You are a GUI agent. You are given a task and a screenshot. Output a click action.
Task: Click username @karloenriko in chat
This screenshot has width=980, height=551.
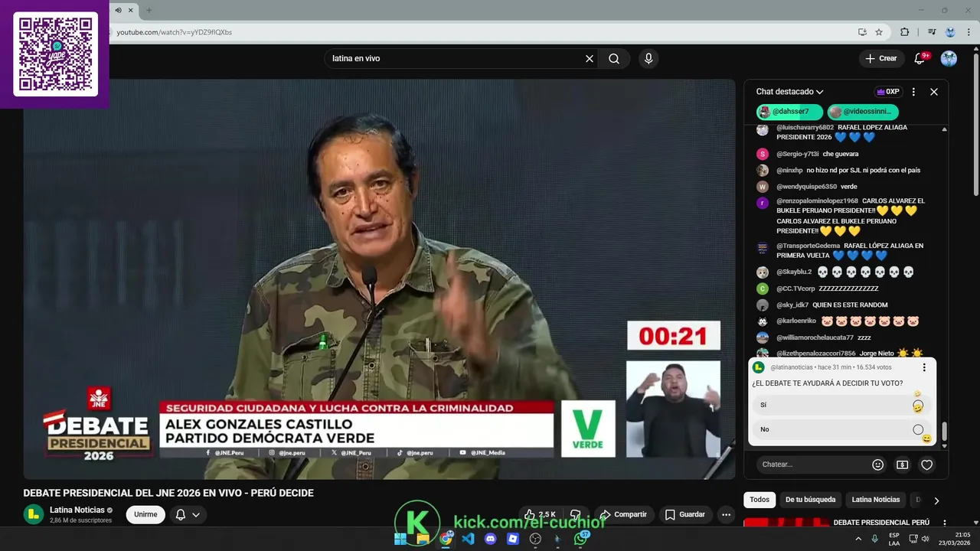pyautogui.click(x=796, y=321)
